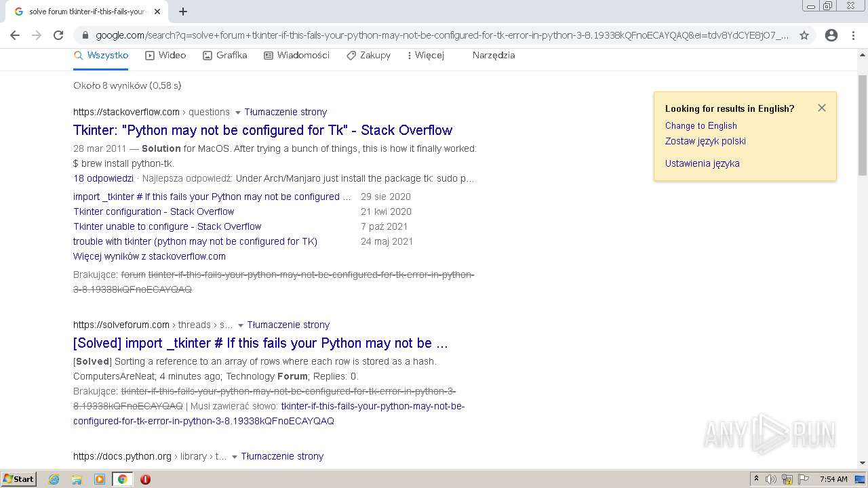Open the [Solved] import _tkinter result

[260, 343]
